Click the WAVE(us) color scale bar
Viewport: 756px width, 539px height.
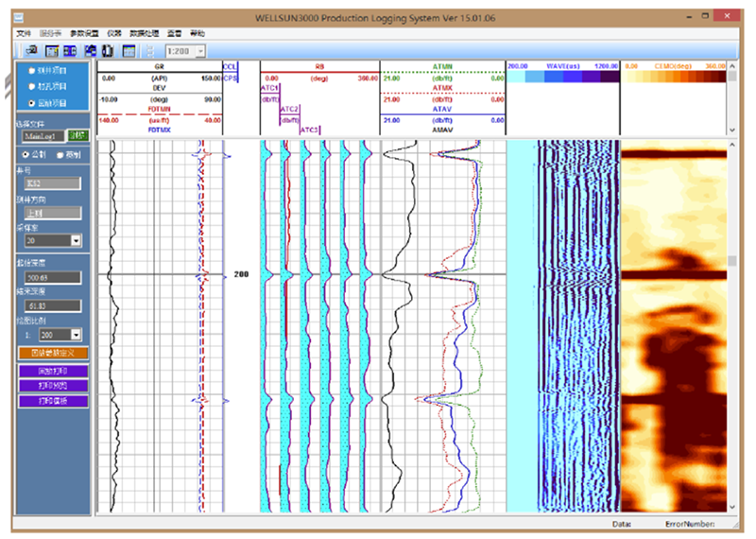point(562,77)
